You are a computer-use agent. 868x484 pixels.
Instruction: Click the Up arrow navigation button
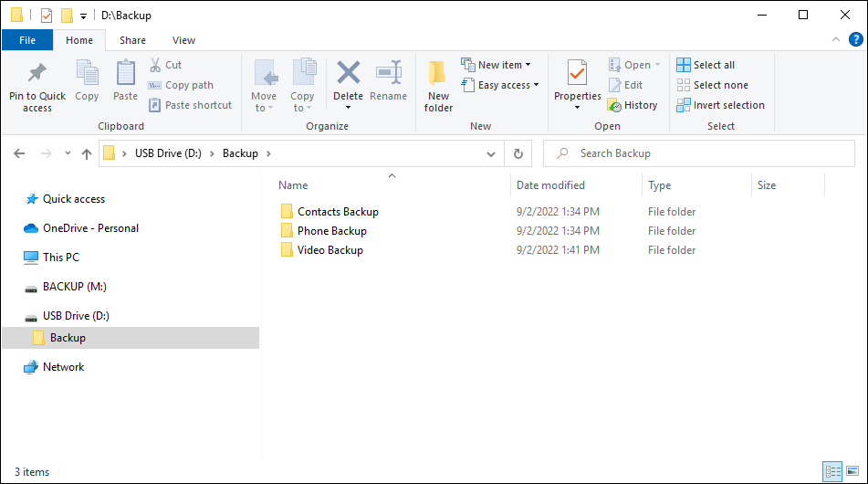pyautogui.click(x=87, y=154)
